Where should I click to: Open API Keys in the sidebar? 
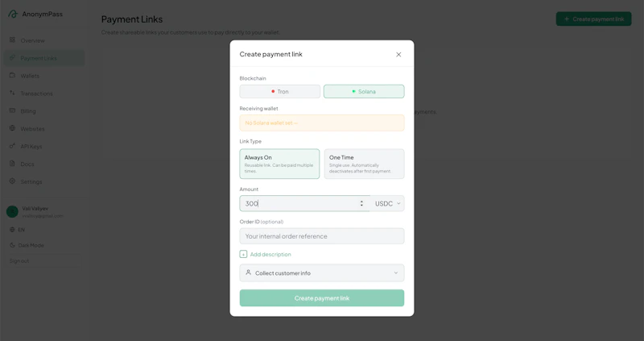(x=44, y=147)
